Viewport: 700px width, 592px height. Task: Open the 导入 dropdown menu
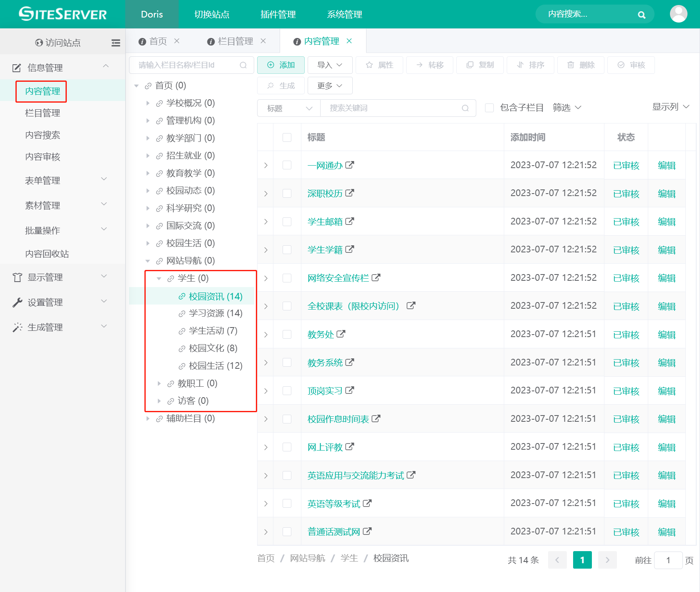[x=330, y=65]
